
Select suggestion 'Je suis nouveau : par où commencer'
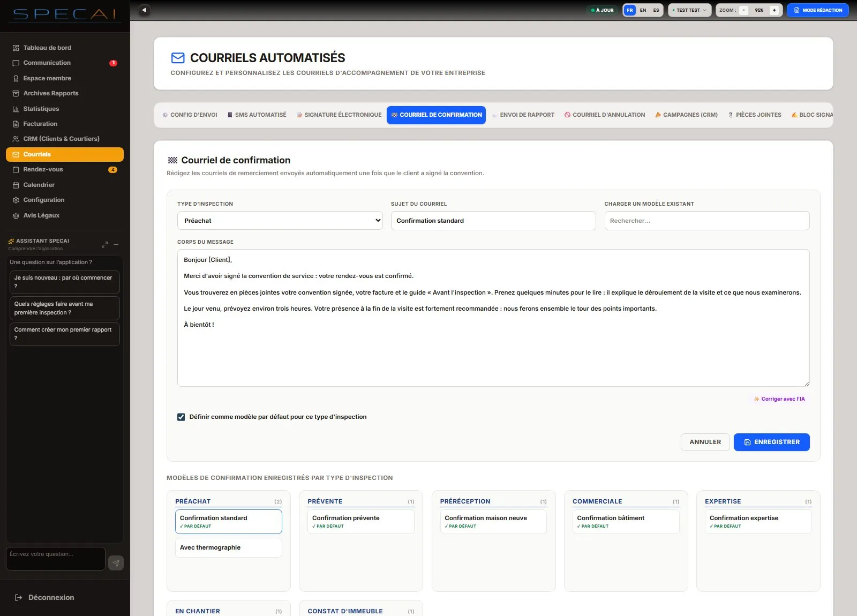[x=64, y=282]
